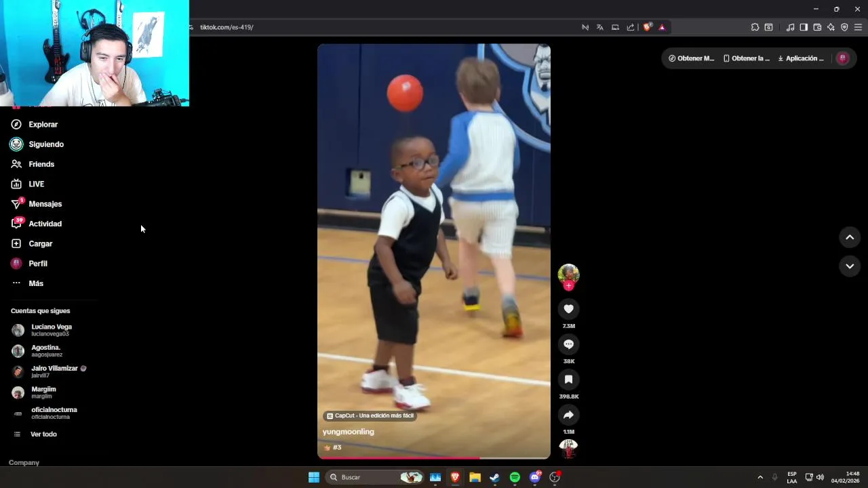Open the music note playlist icon
The height and width of the screenshot is (488, 868).
(x=790, y=27)
